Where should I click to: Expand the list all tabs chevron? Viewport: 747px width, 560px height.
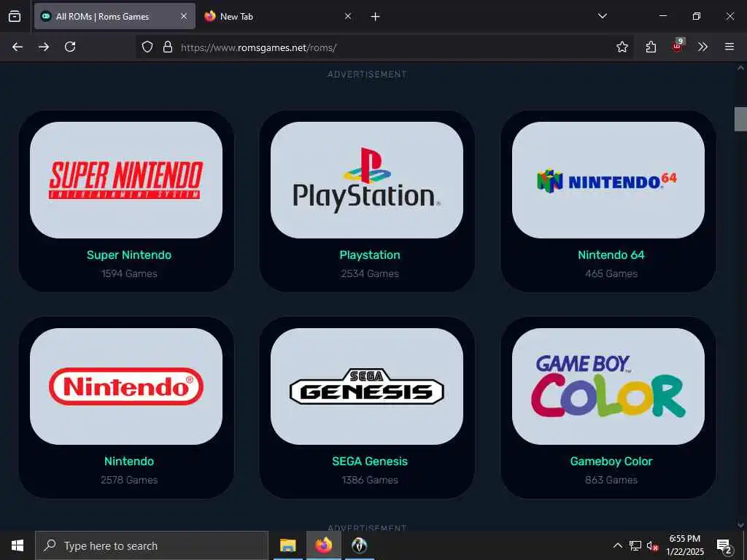602,16
